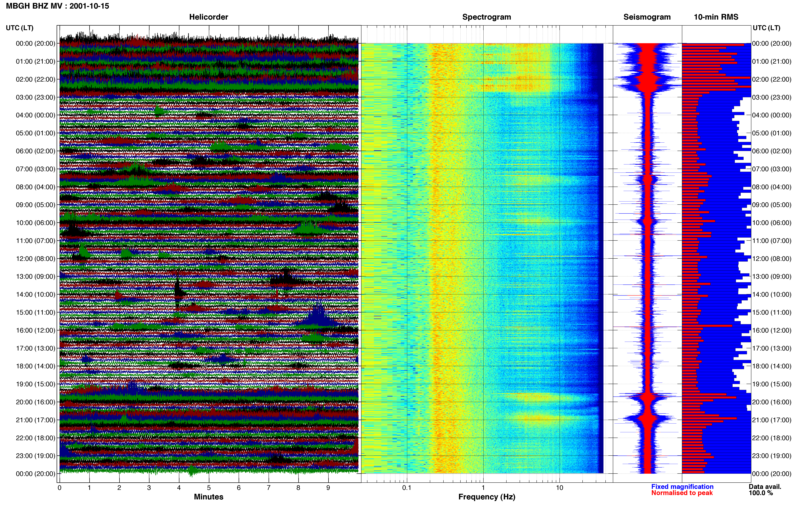The width and height of the screenshot is (812, 508).
Task: Select the 'Helicorder' panel heading
Action: click(x=209, y=17)
